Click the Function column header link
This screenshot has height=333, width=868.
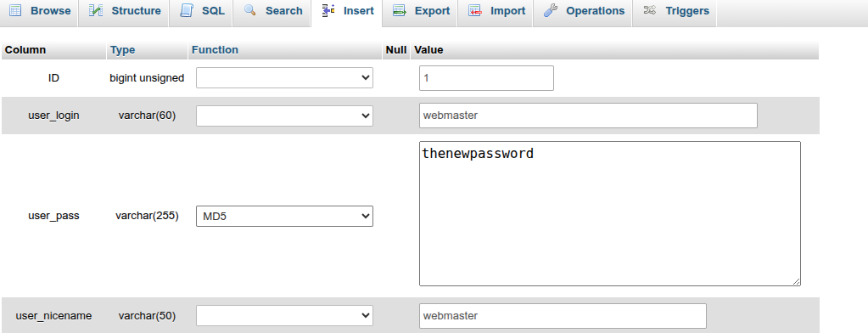(215, 50)
